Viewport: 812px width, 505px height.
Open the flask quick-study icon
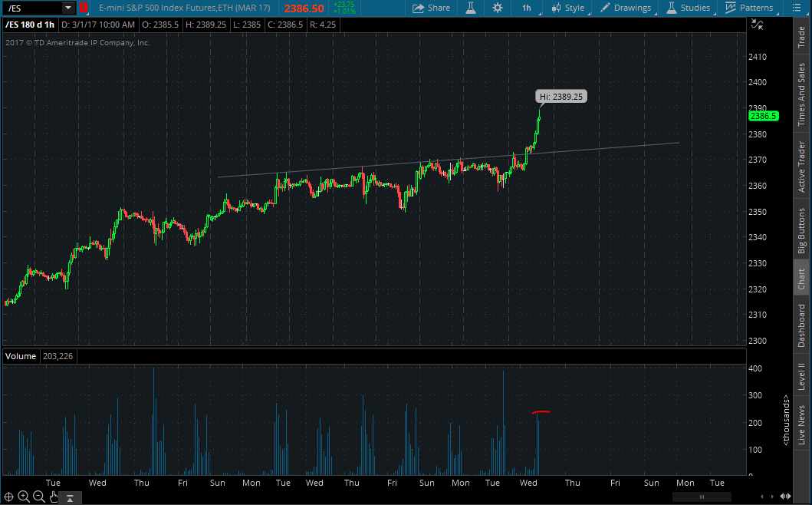point(471,8)
